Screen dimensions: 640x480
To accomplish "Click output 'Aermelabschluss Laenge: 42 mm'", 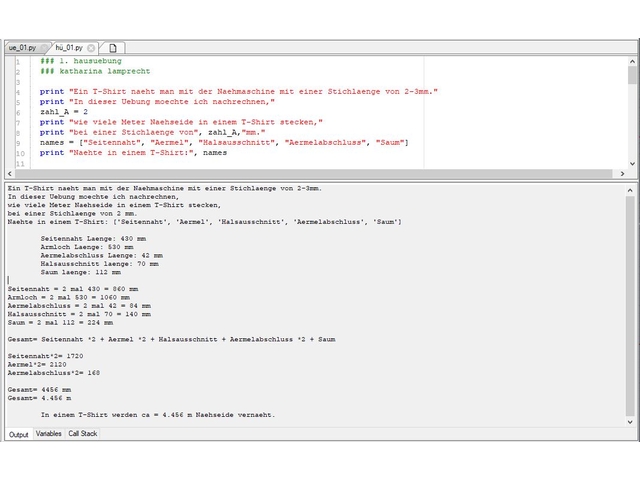I will pyautogui.click(x=102, y=255).
